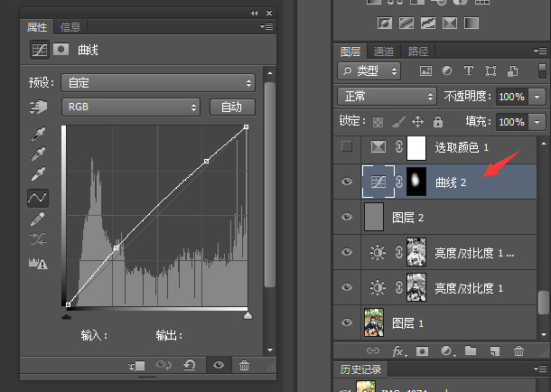The height and width of the screenshot is (392, 551).
Task: Click the 自动 auto button
Action: (x=232, y=107)
